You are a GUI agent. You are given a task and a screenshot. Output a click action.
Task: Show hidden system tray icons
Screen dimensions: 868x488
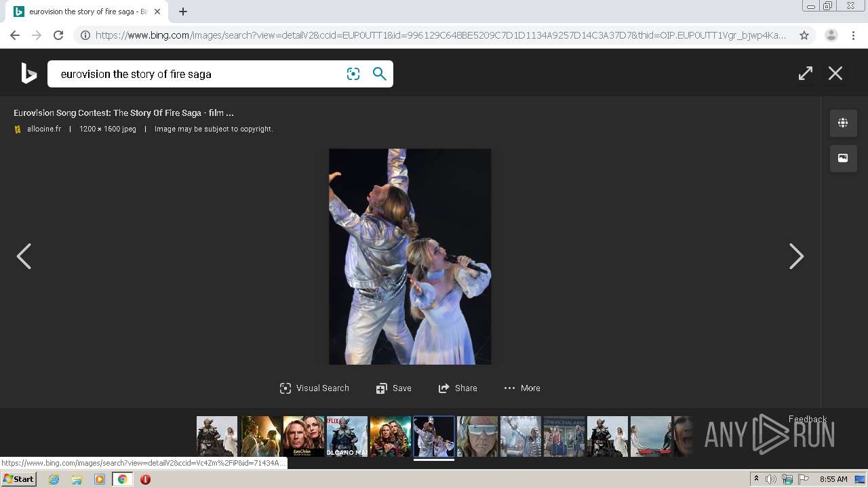(757, 479)
